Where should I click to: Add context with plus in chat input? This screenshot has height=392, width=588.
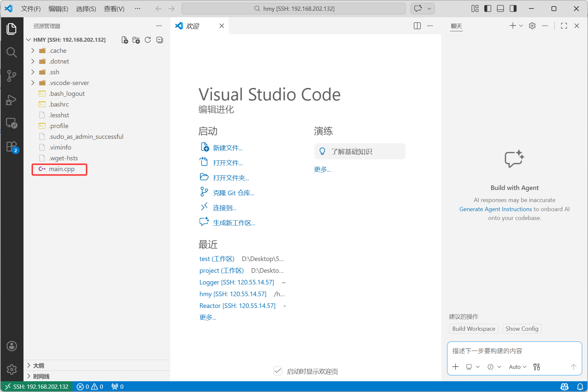[x=456, y=367]
